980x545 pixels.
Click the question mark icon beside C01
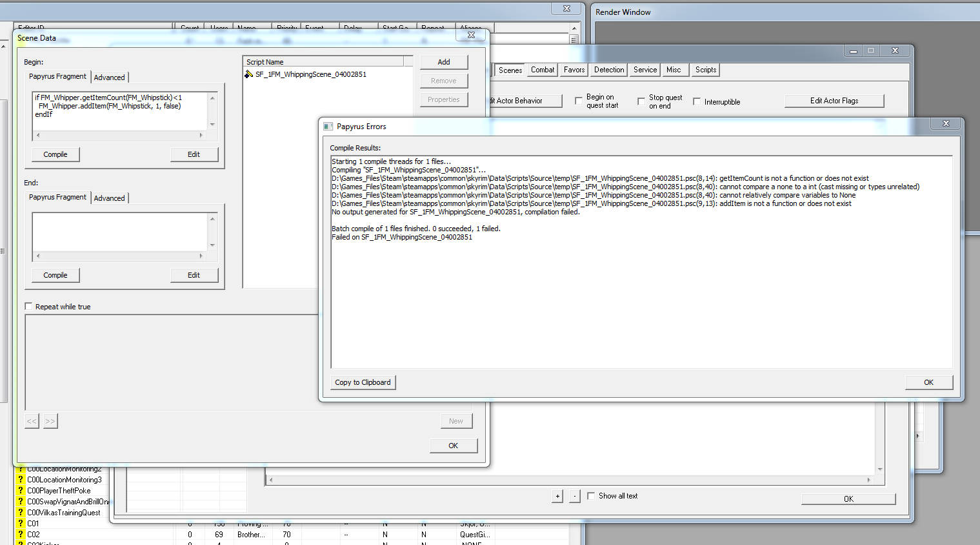coord(20,524)
